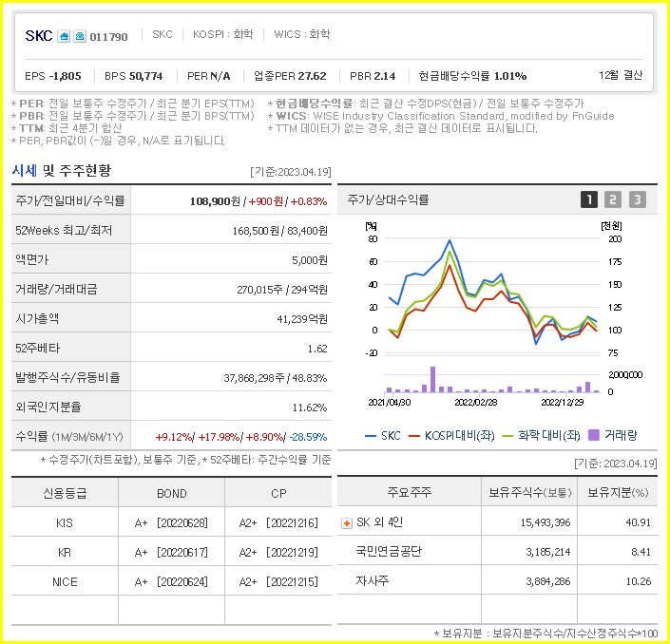
Task: Click the 시가총액 41,239억원 value
Action: click(x=302, y=319)
